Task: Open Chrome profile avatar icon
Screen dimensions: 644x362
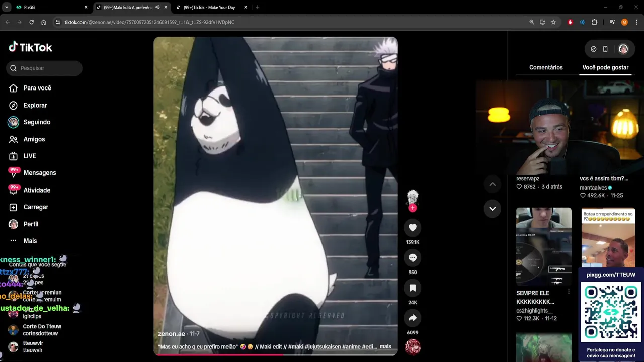Action: [x=624, y=22]
